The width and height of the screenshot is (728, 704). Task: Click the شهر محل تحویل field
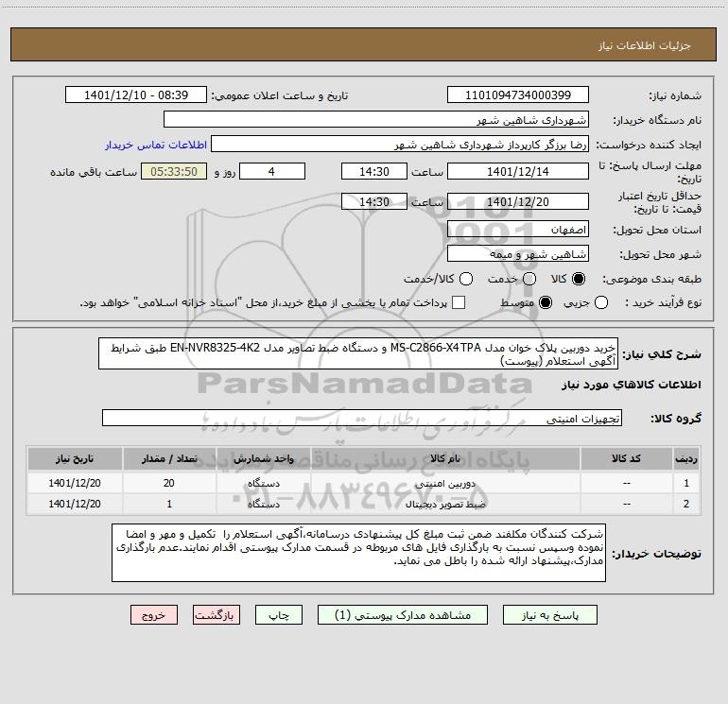[518, 254]
